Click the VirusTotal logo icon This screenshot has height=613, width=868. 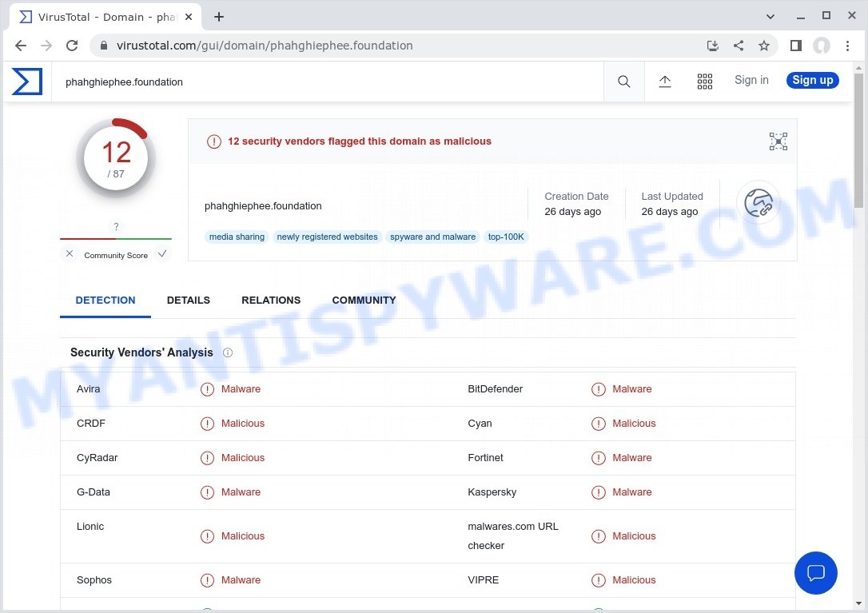[27, 82]
